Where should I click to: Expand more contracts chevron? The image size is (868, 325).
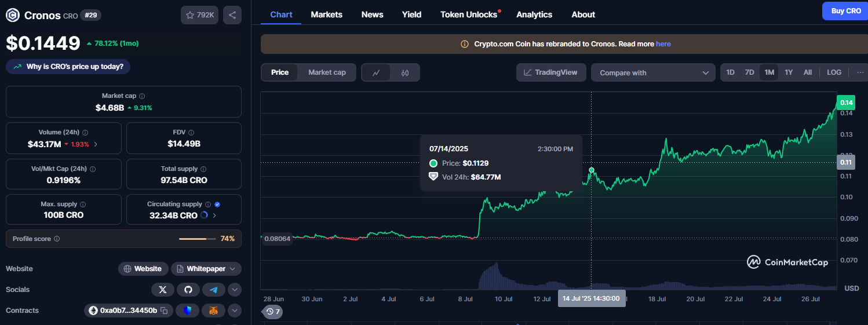pyautogui.click(x=235, y=311)
